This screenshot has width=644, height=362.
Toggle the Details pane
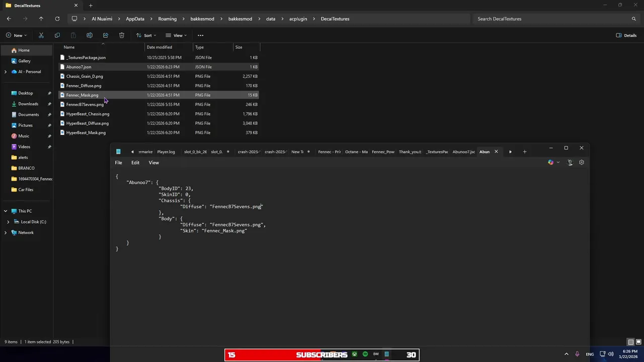pos(626,35)
